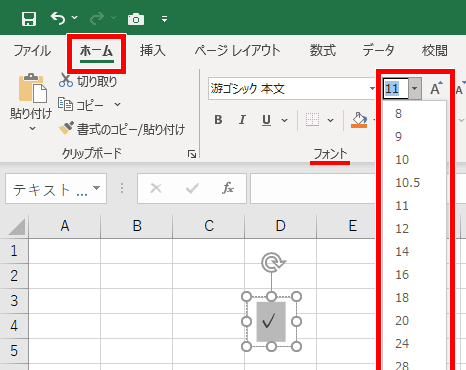The image size is (466, 370).
Task: Switch to the ページ レイアウト tab
Action: coord(237,51)
